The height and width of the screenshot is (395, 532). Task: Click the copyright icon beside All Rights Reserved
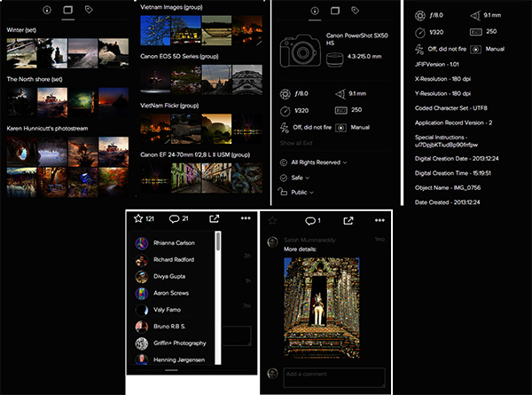point(284,162)
